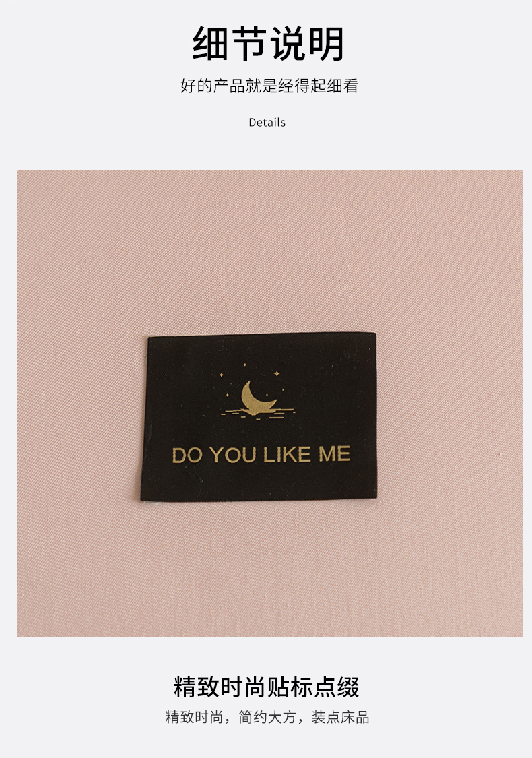Click the 好的产品就是经得起细看 subtitle
This screenshot has height=758, width=532.
click(269, 86)
